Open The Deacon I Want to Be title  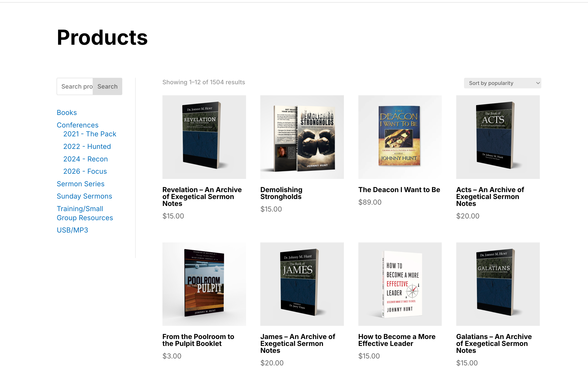click(399, 190)
